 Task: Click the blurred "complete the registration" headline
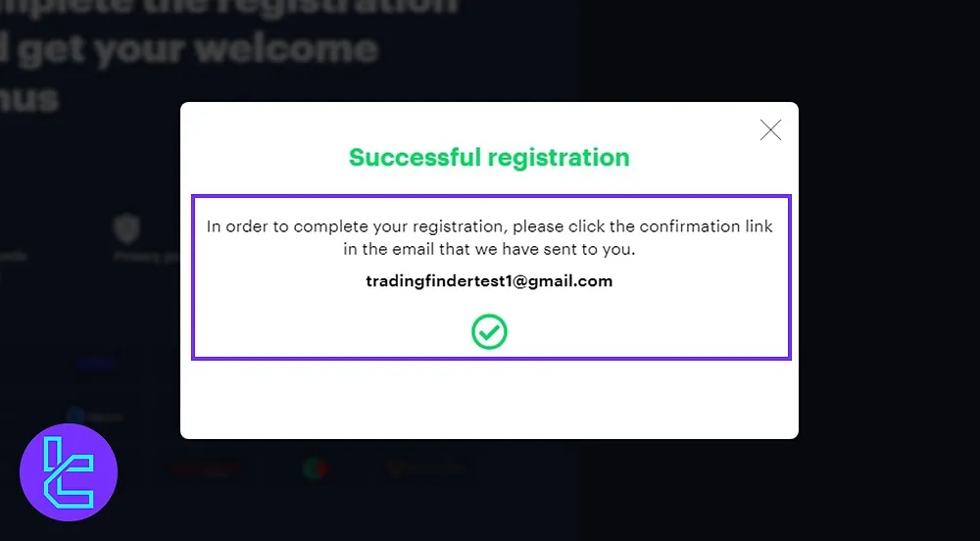[x=229, y=8]
